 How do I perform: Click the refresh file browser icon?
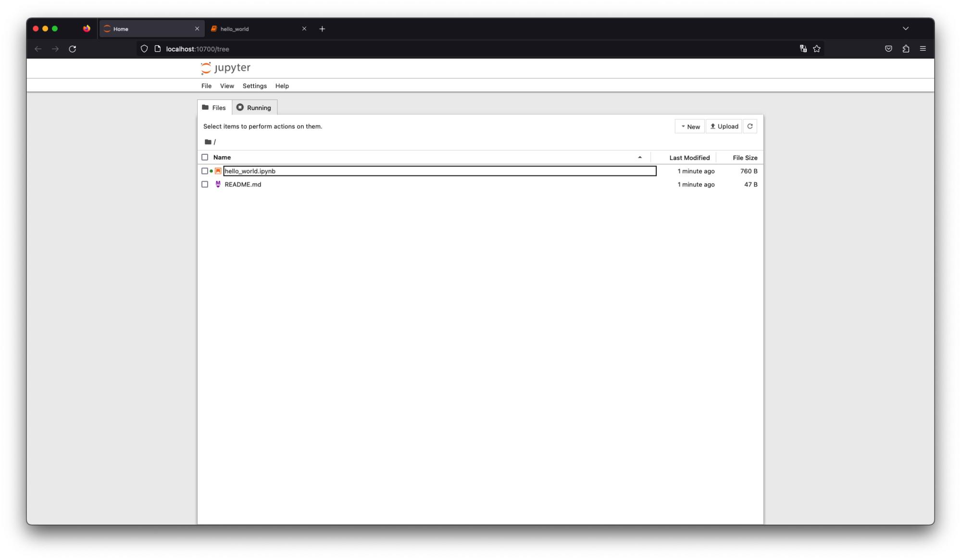tap(749, 126)
